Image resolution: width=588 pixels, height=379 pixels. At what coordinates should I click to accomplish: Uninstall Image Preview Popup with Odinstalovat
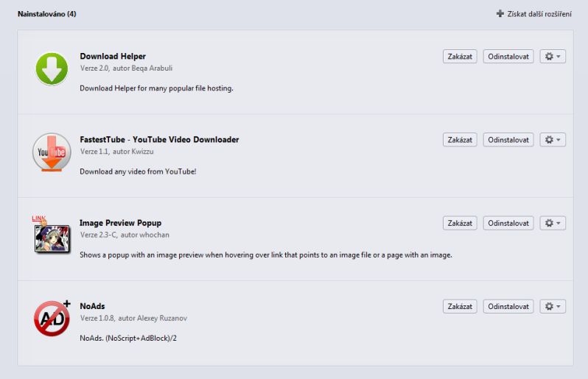(x=508, y=223)
